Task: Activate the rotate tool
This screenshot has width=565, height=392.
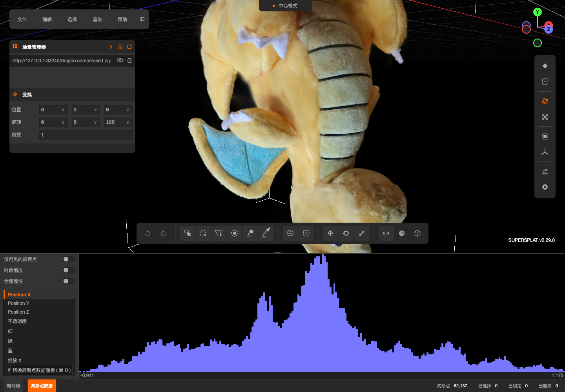Action: tap(346, 233)
